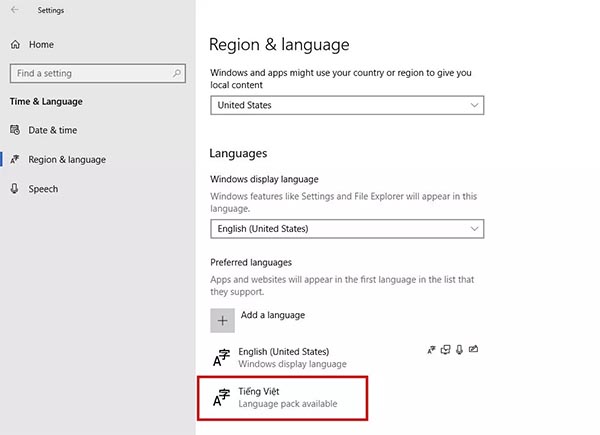This screenshot has height=435, width=600.
Task: Select the Tiếng Việt language entry
Action: pos(287,397)
